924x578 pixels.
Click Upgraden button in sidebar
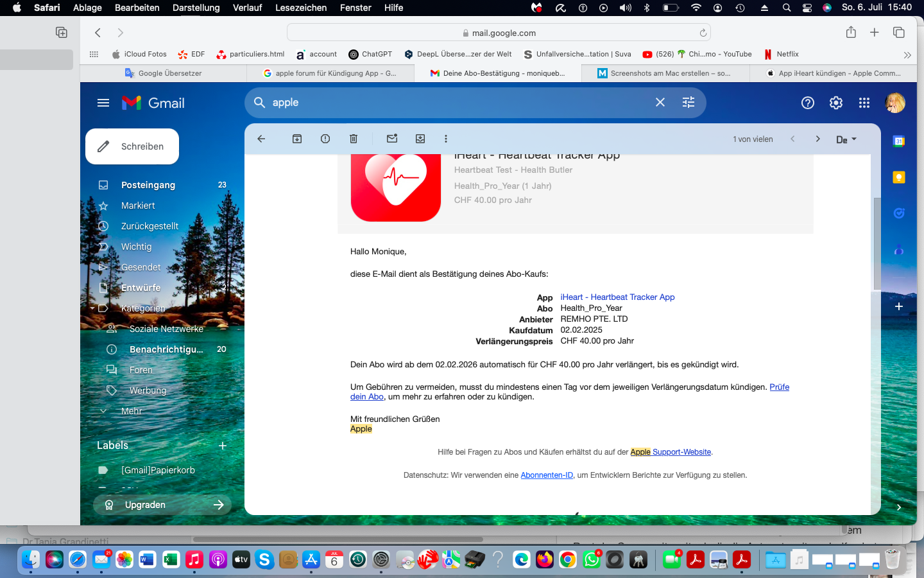pos(162,505)
